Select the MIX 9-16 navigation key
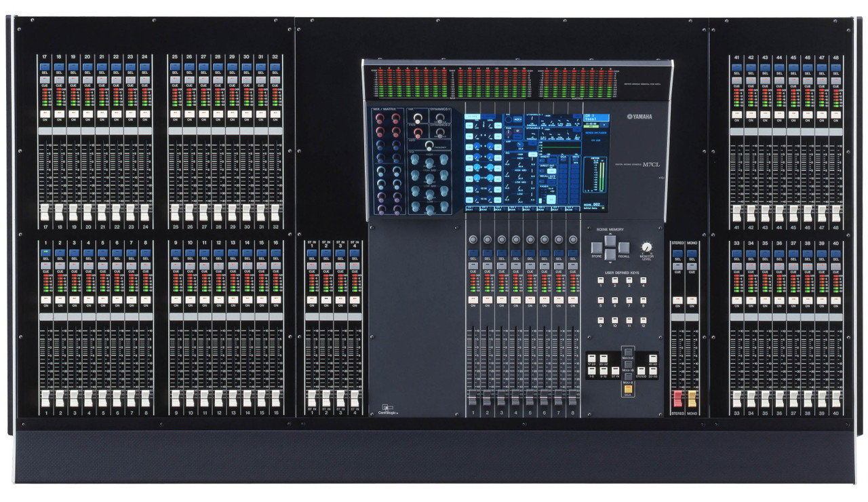The height and width of the screenshot is (502, 868). 629,364
